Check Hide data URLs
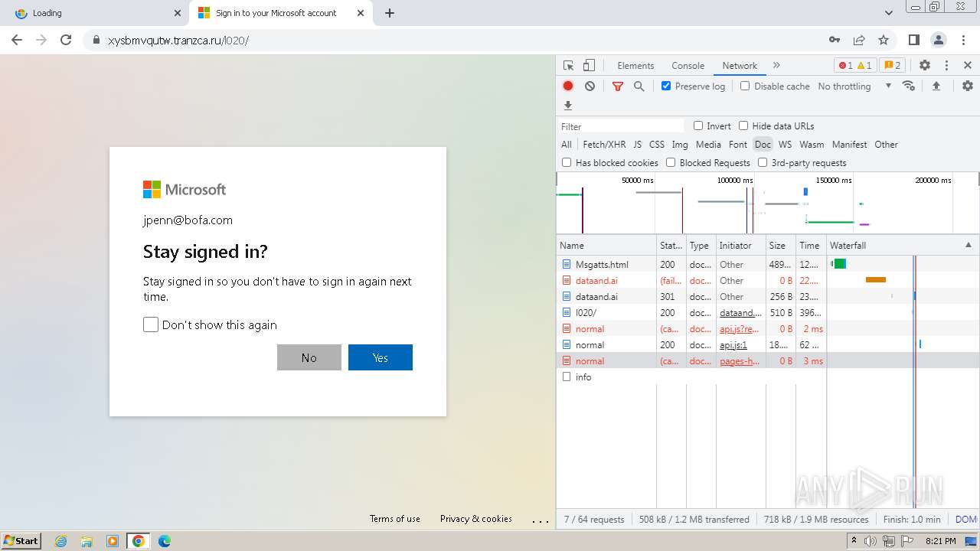980x551 pixels. click(743, 126)
